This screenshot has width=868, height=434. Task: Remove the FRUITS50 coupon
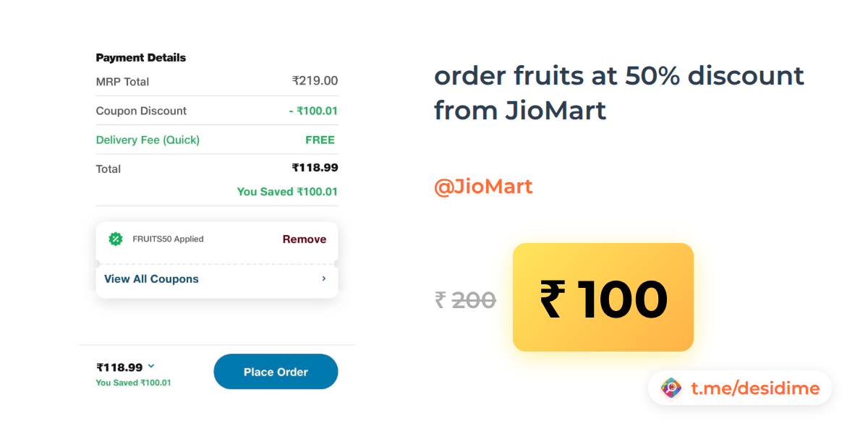pos(304,239)
